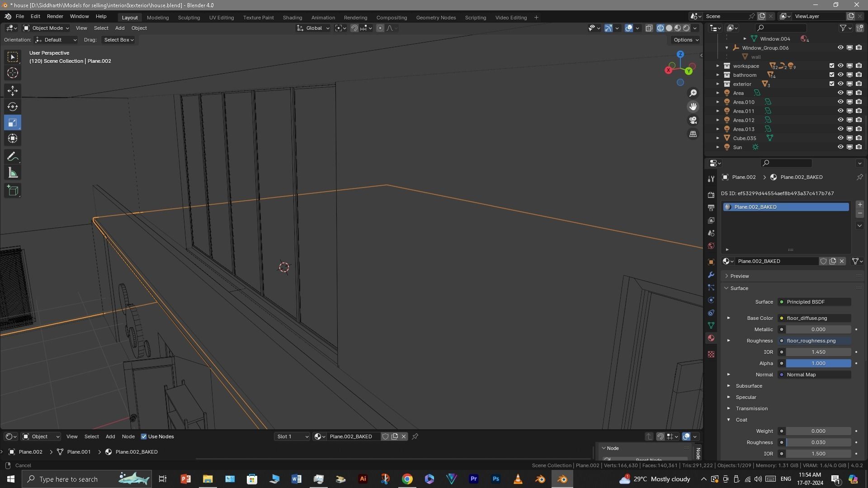
Task: Select the Move tool
Action: point(13,91)
